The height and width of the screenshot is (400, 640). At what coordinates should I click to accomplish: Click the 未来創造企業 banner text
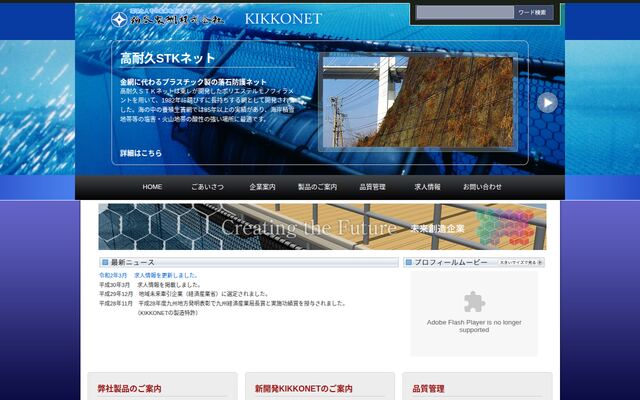click(x=438, y=229)
